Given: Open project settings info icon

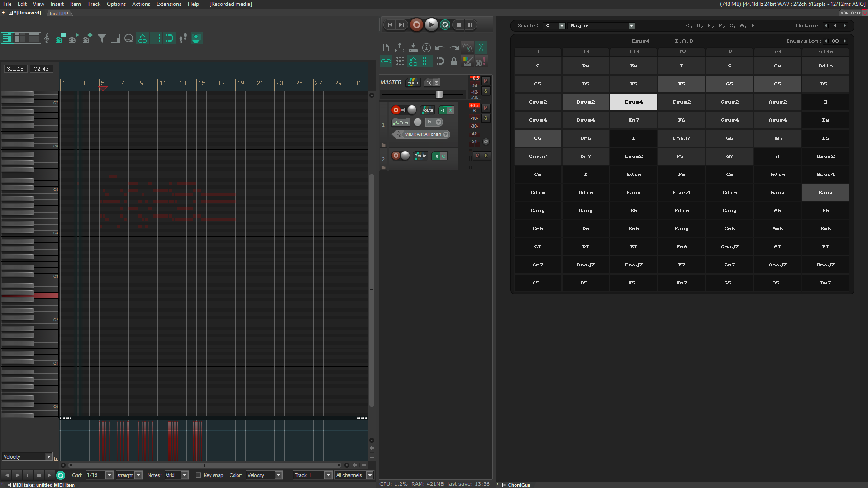Looking at the screenshot, I should (426, 47).
